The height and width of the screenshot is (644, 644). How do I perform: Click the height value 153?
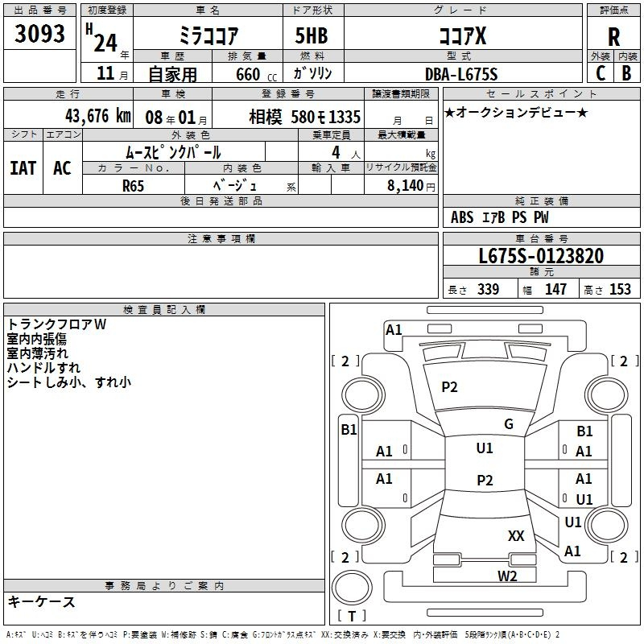[620, 289]
